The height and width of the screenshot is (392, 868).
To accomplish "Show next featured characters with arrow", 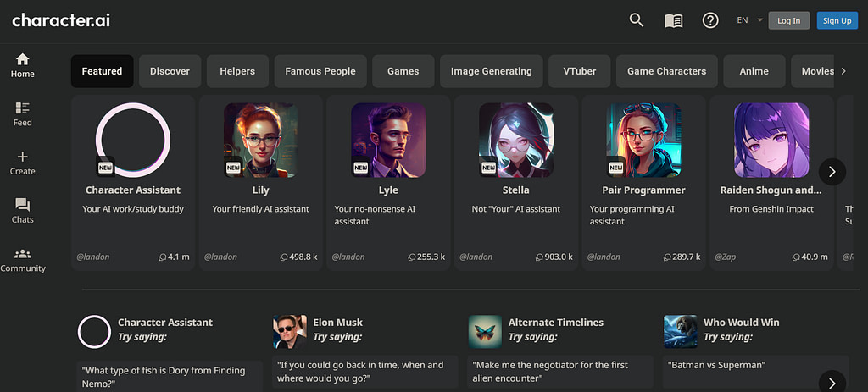I will pos(832,172).
